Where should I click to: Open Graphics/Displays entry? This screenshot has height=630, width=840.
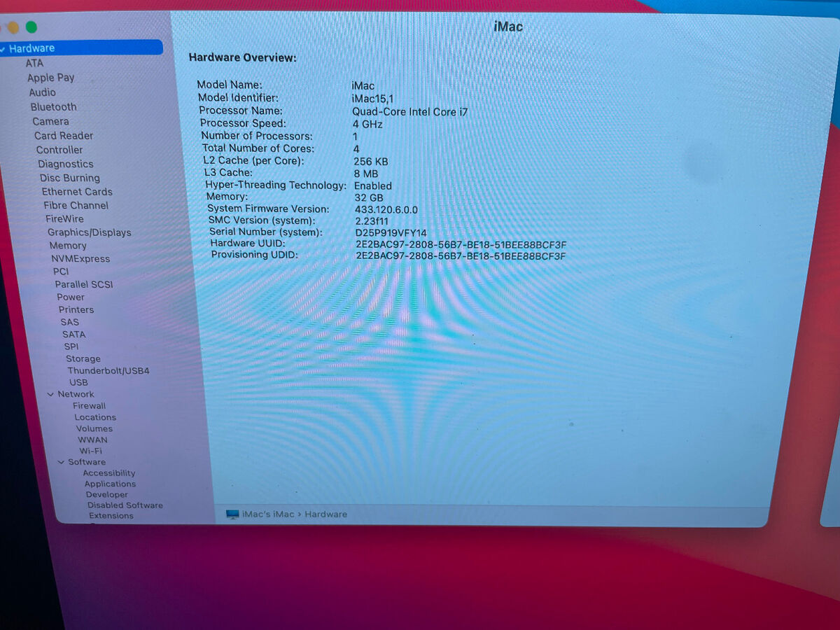89,232
